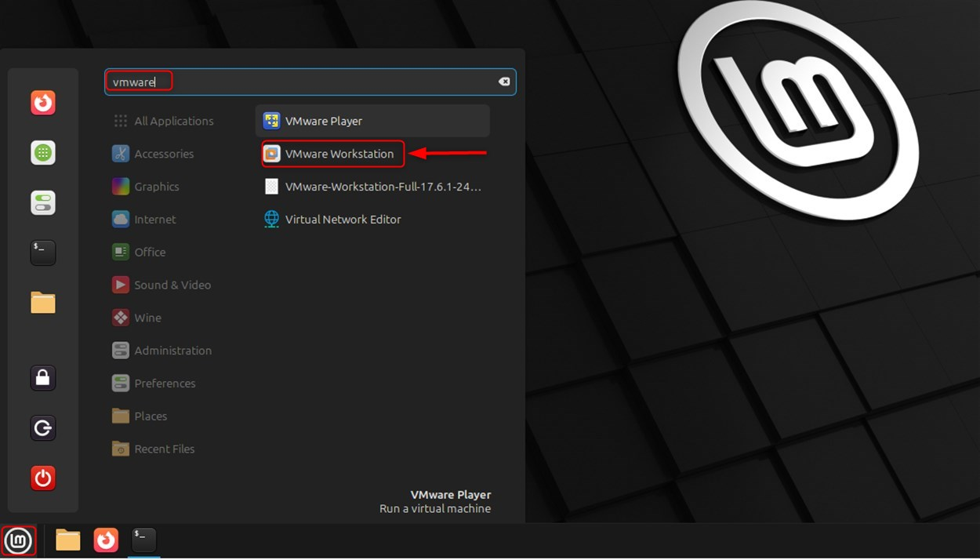Click the Lock Screen padlock icon
Image resolution: width=980 pixels, height=560 pixels.
point(43,378)
